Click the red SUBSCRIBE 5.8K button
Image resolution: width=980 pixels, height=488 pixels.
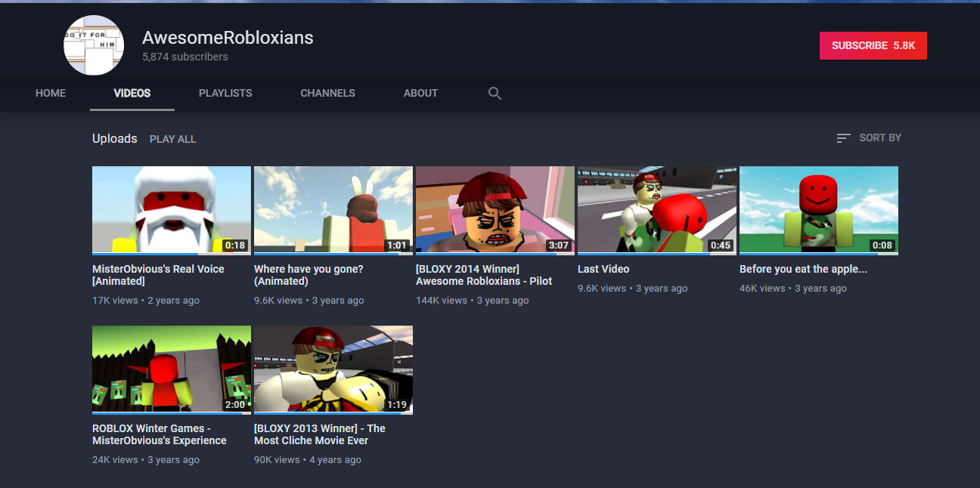click(x=873, y=45)
